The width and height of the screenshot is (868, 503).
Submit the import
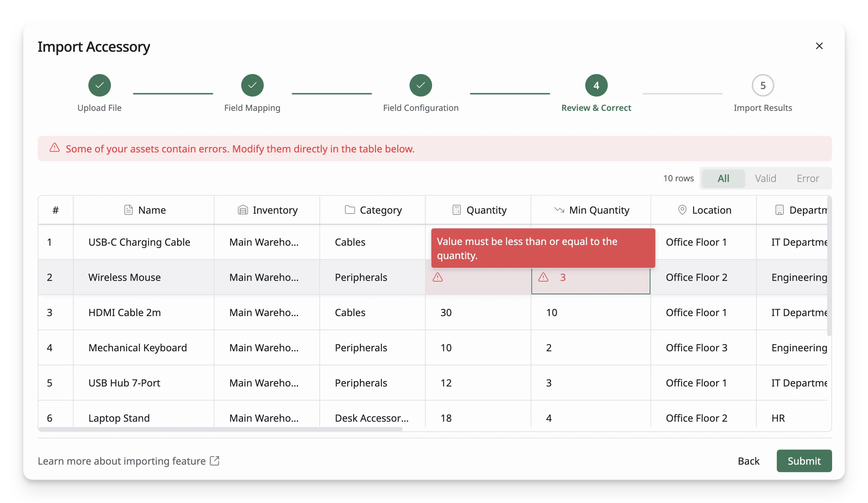coord(804,461)
